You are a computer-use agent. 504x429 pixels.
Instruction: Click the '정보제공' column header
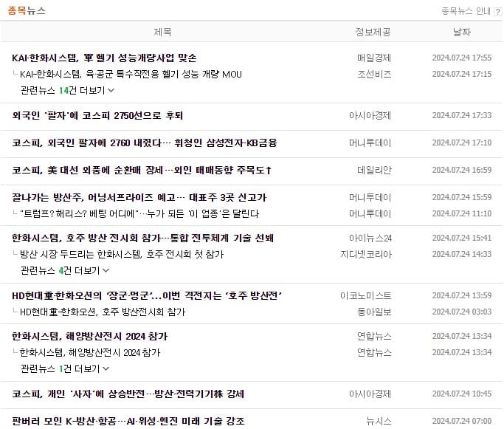click(373, 32)
